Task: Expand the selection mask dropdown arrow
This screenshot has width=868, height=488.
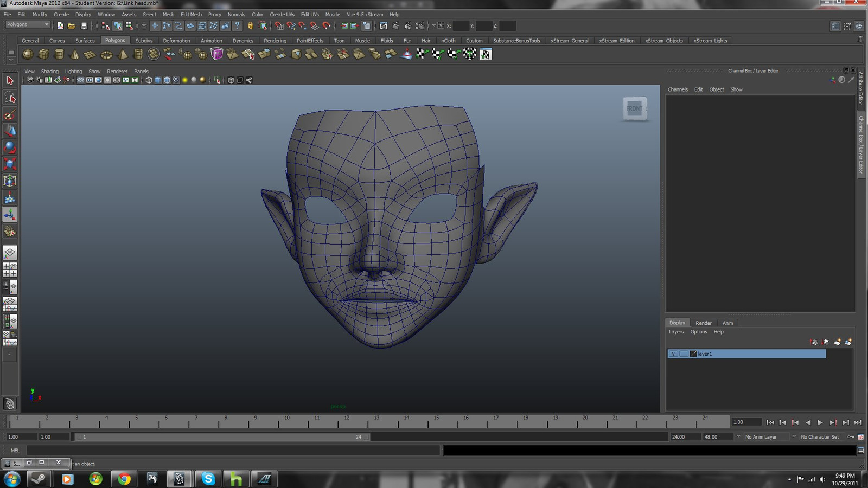Action: [144, 25]
